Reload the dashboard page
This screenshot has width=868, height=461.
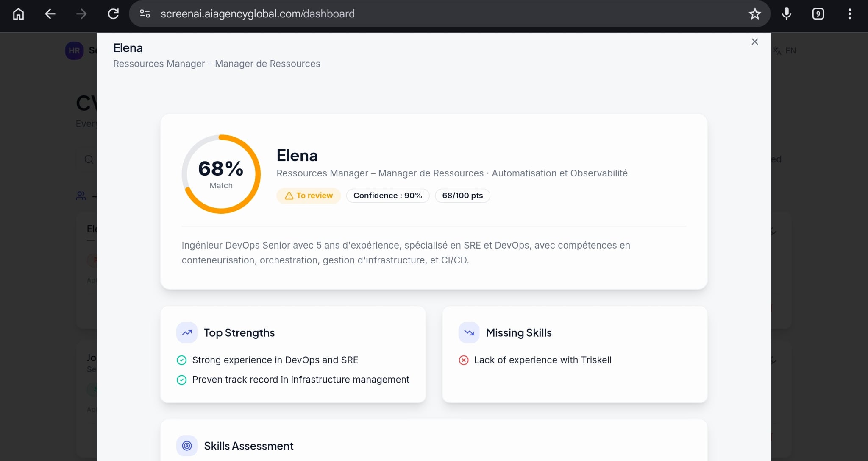point(113,14)
